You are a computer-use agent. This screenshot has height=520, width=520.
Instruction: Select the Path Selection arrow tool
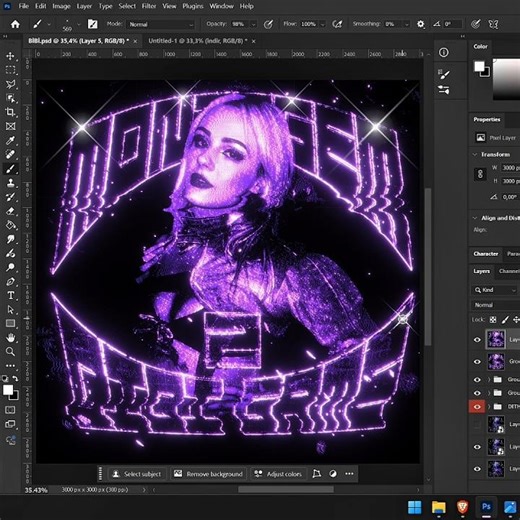click(10, 310)
